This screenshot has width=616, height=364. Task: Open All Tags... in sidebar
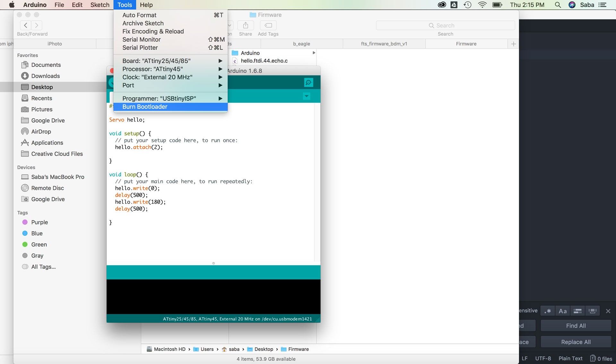[43, 267]
